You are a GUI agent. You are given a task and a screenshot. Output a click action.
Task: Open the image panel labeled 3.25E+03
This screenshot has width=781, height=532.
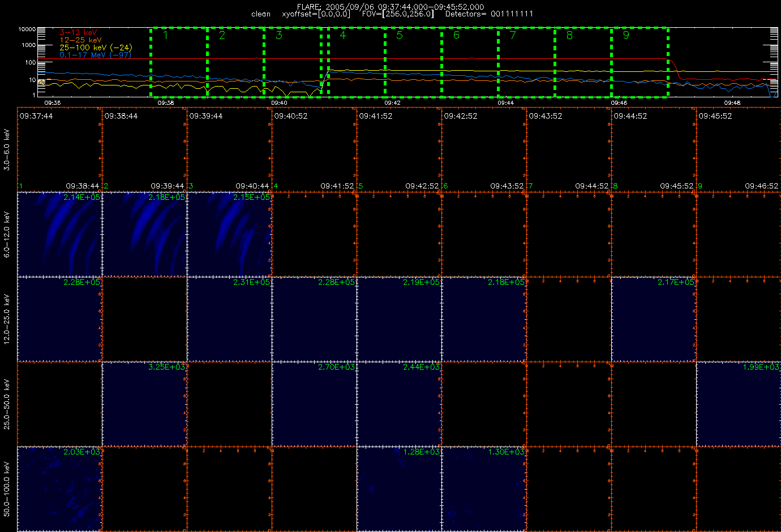pyautogui.click(x=144, y=404)
